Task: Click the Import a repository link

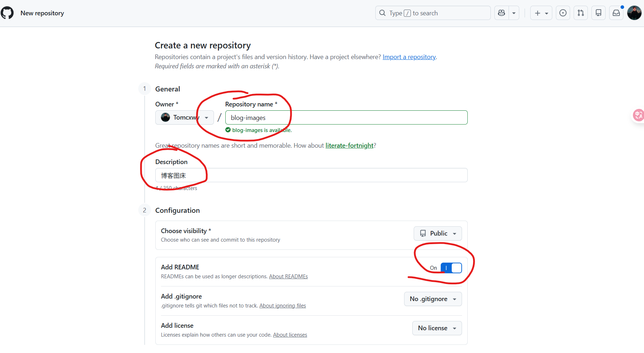Action: click(x=409, y=57)
